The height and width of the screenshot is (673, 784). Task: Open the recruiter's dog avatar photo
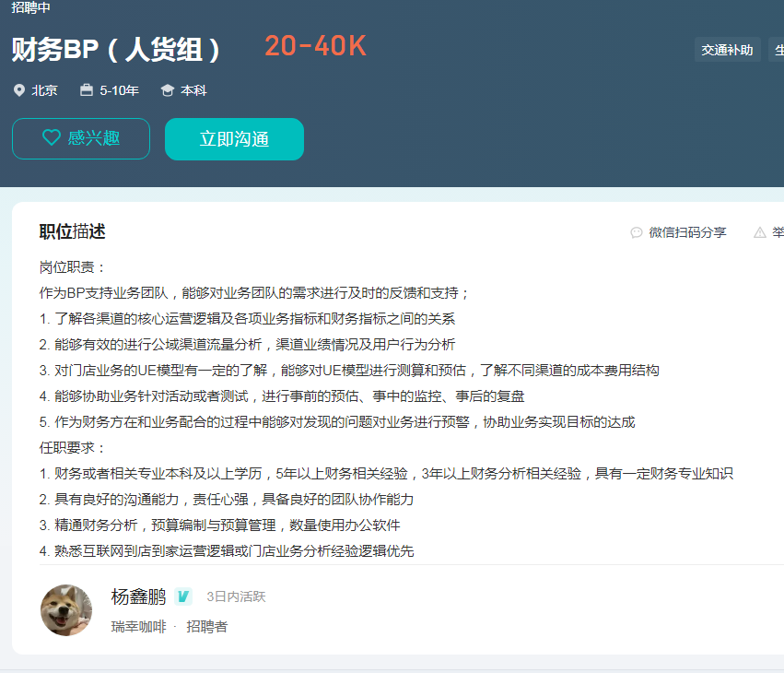coord(66,610)
